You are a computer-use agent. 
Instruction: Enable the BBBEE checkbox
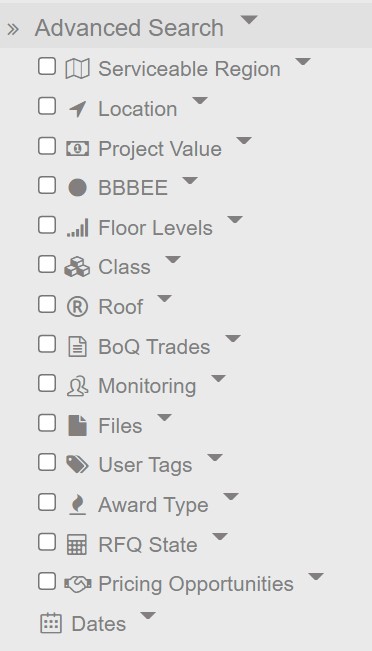47,185
